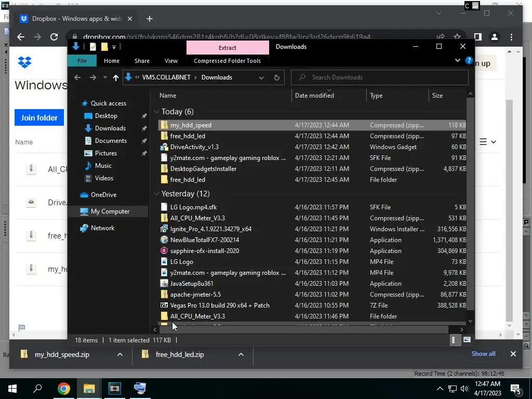The height and width of the screenshot is (399, 532).
Task: Go up one folder level
Action: pyautogui.click(x=116, y=77)
